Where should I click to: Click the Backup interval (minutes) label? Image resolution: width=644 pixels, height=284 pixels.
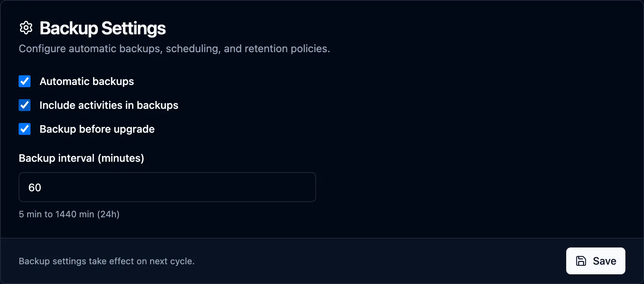point(82,158)
